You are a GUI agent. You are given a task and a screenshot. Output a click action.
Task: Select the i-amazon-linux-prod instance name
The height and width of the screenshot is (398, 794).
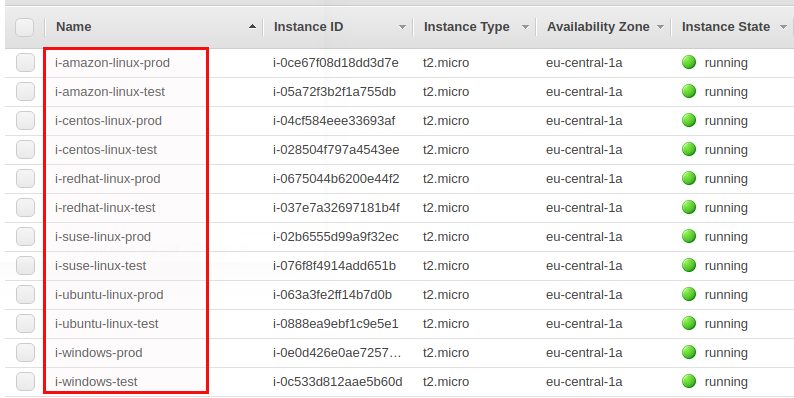coord(112,63)
